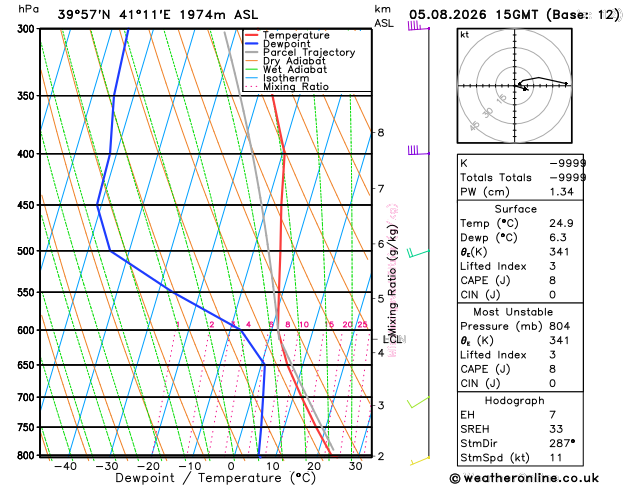Click the '750' pressure level label

point(28,428)
